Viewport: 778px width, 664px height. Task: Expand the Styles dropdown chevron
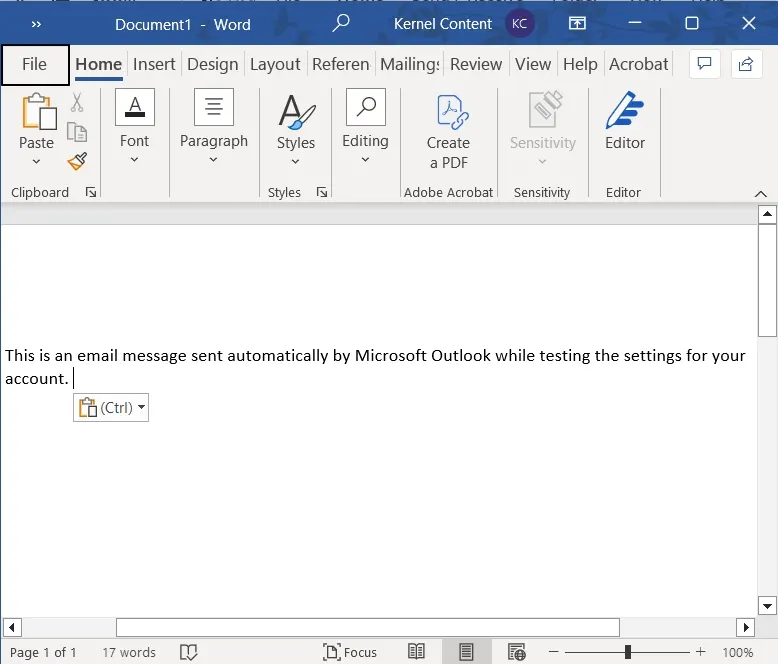tap(295, 161)
